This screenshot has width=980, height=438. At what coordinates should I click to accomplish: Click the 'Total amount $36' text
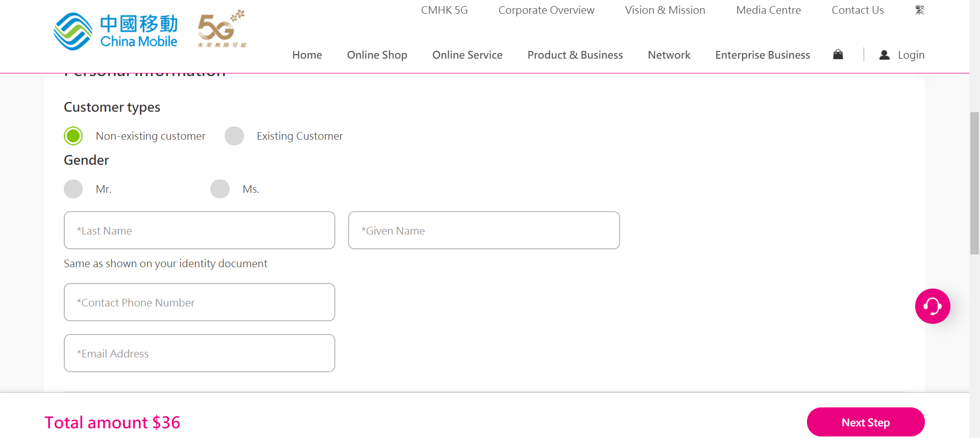tap(112, 423)
